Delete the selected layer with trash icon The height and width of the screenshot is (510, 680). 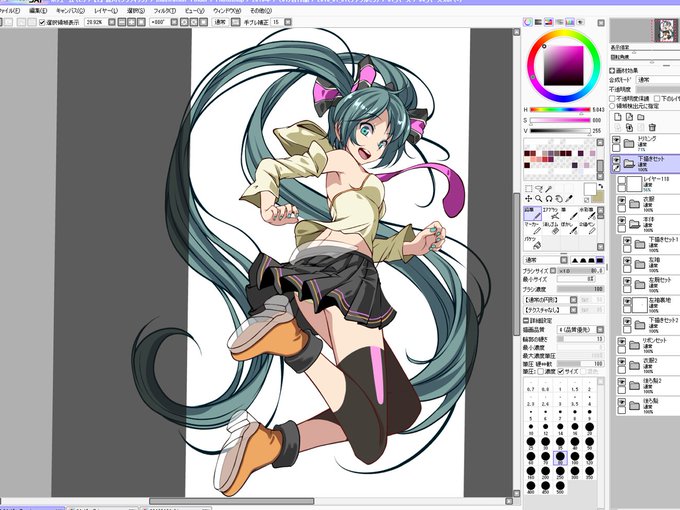click(652, 127)
